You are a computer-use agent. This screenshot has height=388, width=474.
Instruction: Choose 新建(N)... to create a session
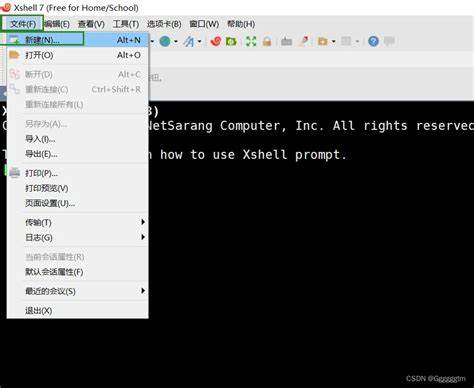pyautogui.click(x=77, y=40)
